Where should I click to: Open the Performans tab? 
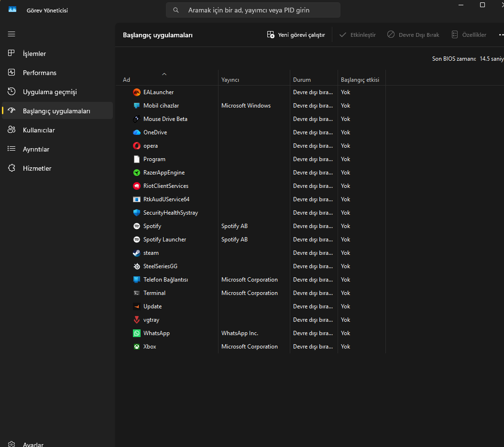(57, 73)
